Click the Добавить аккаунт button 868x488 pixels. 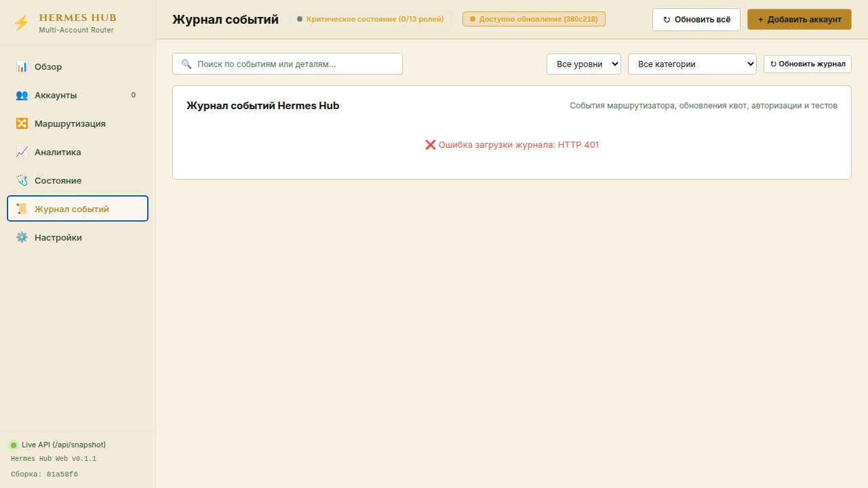800,20
